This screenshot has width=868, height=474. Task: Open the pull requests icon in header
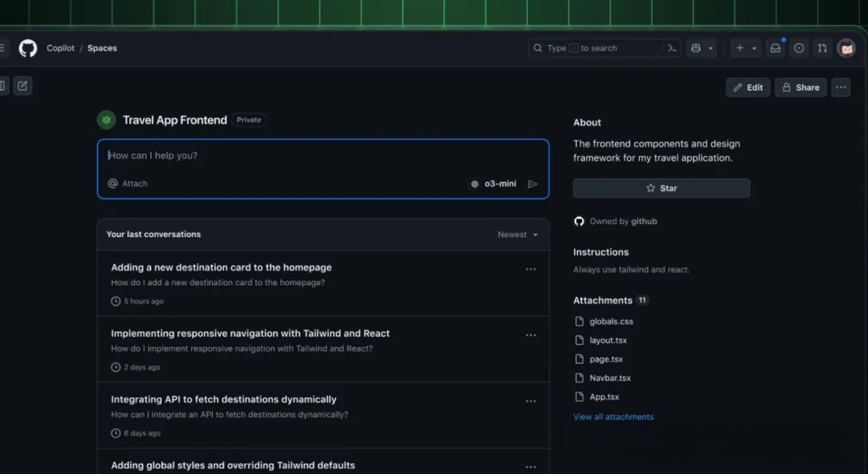pyautogui.click(x=823, y=48)
